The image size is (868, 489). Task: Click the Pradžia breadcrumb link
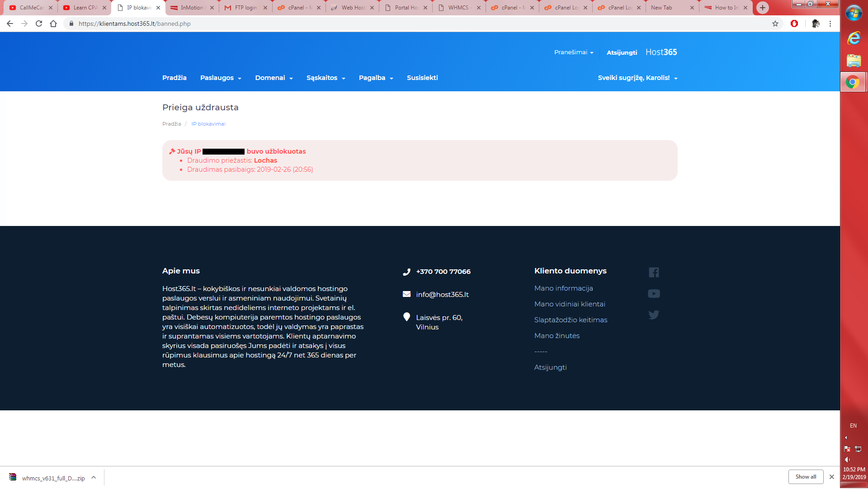point(172,124)
